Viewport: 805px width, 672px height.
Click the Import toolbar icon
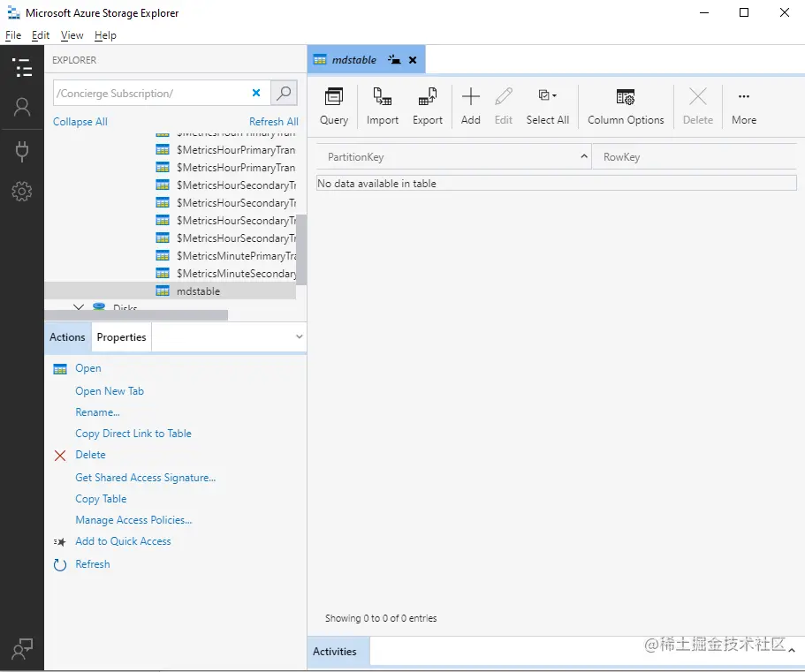click(382, 104)
